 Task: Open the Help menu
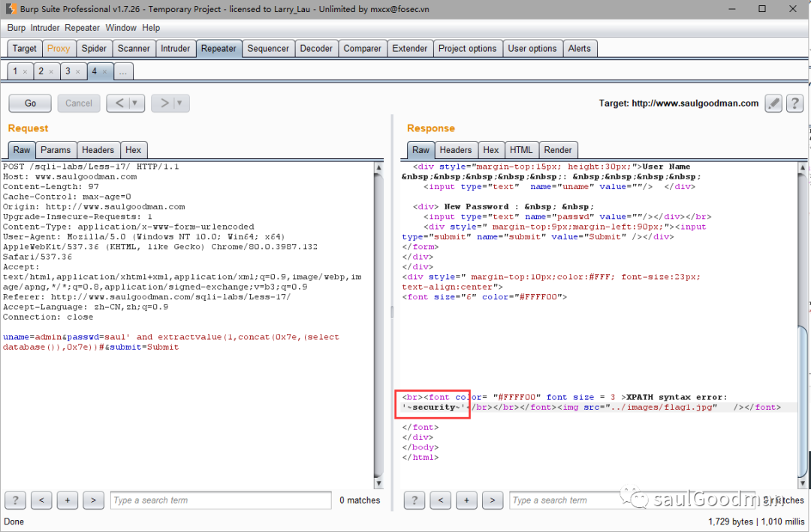coord(151,28)
